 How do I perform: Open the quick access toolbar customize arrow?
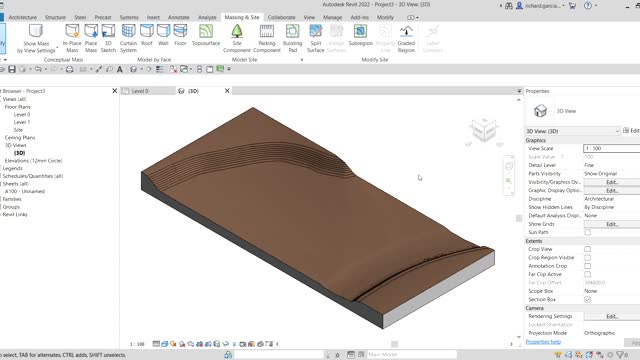click(229, 69)
